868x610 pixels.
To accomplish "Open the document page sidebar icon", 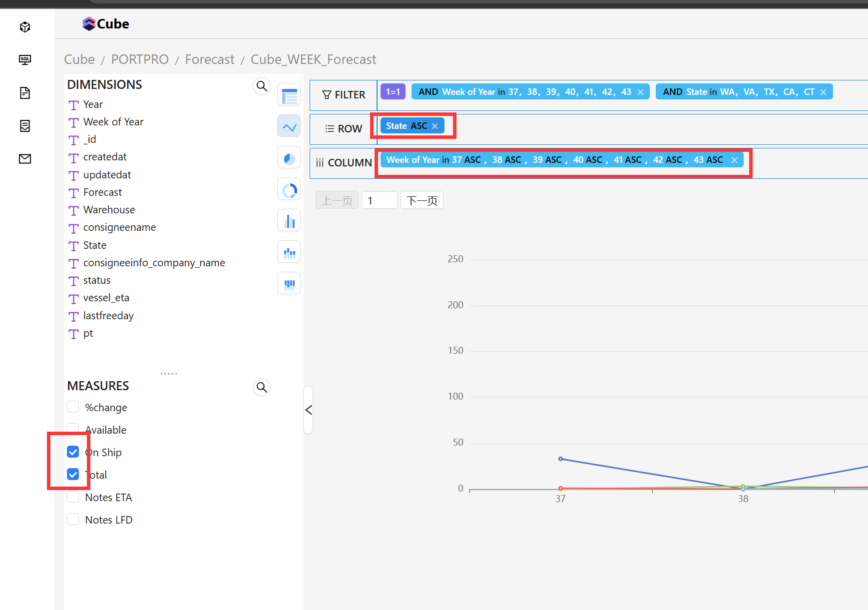I will click(25, 93).
